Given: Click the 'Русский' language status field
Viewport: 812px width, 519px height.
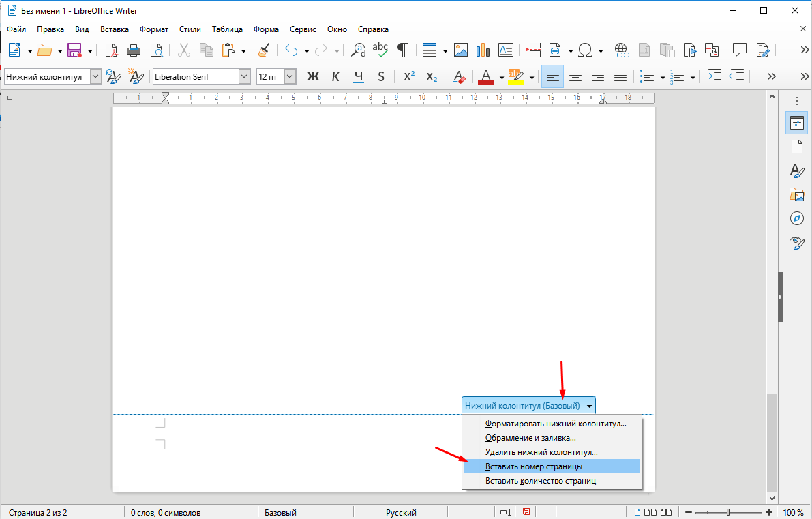Looking at the screenshot, I should click(x=402, y=513).
